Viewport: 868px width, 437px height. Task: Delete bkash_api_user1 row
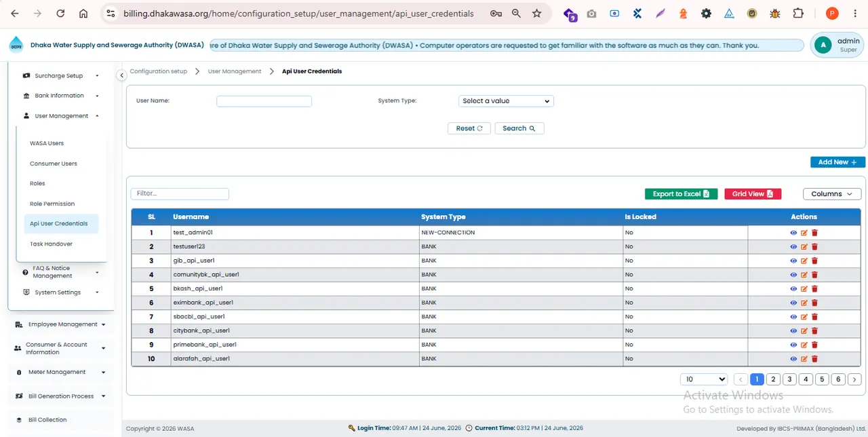pyautogui.click(x=814, y=289)
